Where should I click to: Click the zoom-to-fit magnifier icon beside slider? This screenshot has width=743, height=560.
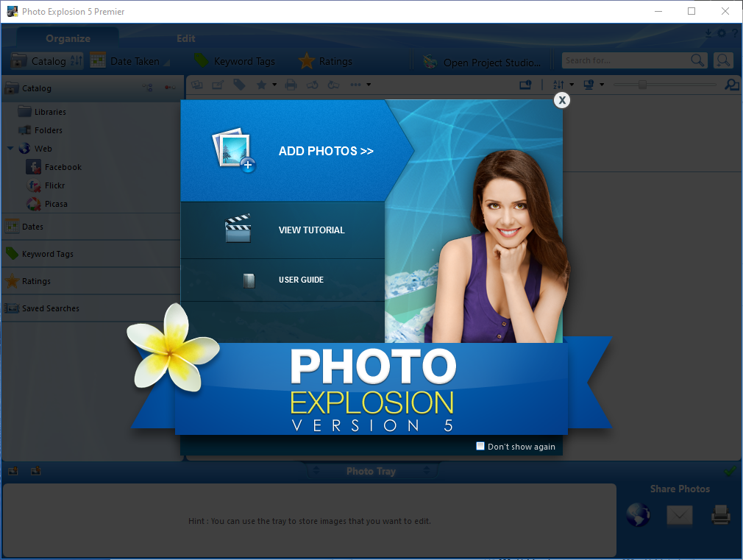pos(732,85)
